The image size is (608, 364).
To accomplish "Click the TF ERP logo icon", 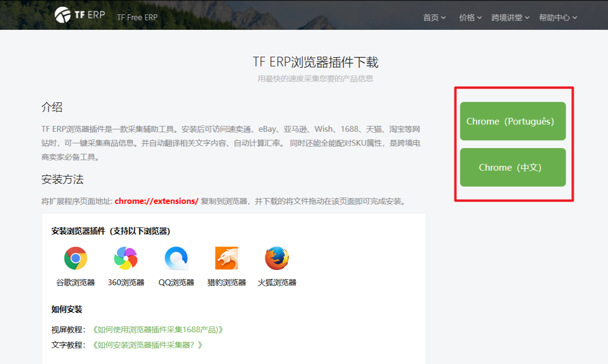I will click(63, 14).
